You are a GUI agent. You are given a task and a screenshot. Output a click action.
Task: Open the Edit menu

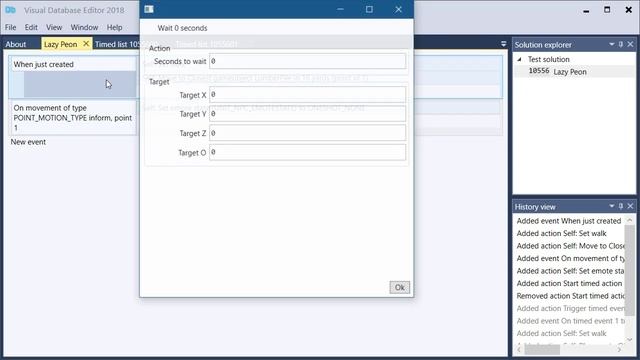31,27
